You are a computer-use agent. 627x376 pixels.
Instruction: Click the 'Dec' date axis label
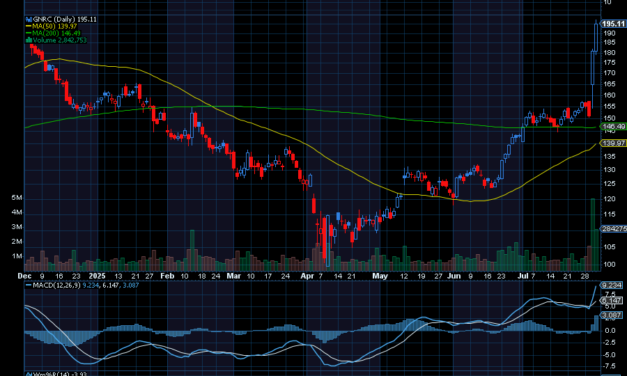[25, 276]
